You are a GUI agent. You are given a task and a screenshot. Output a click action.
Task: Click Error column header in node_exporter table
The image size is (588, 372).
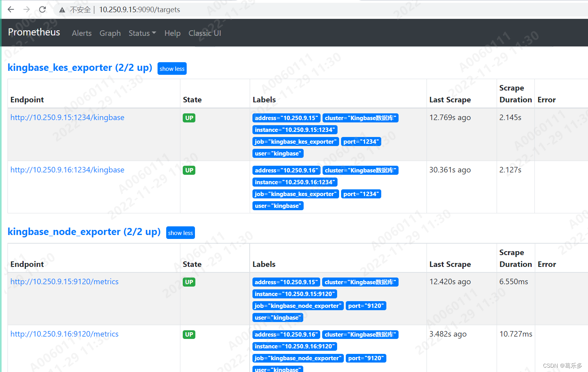click(547, 264)
